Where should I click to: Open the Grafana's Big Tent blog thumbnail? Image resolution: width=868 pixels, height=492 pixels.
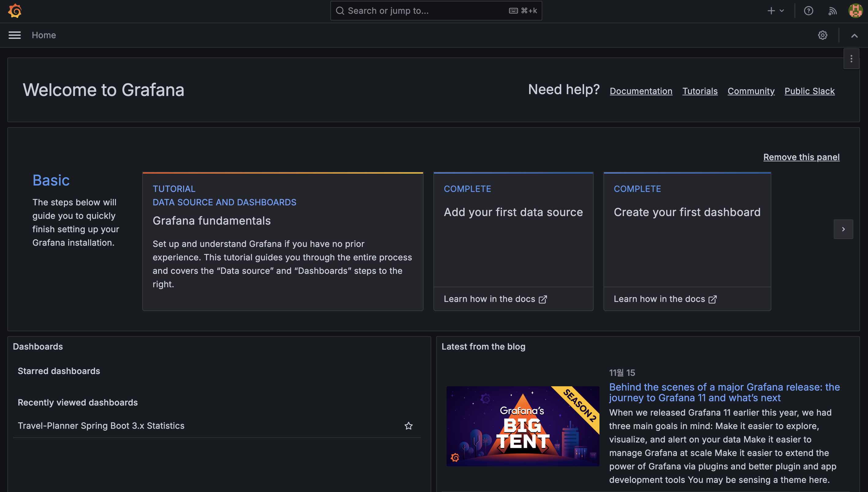pyautogui.click(x=523, y=426)
